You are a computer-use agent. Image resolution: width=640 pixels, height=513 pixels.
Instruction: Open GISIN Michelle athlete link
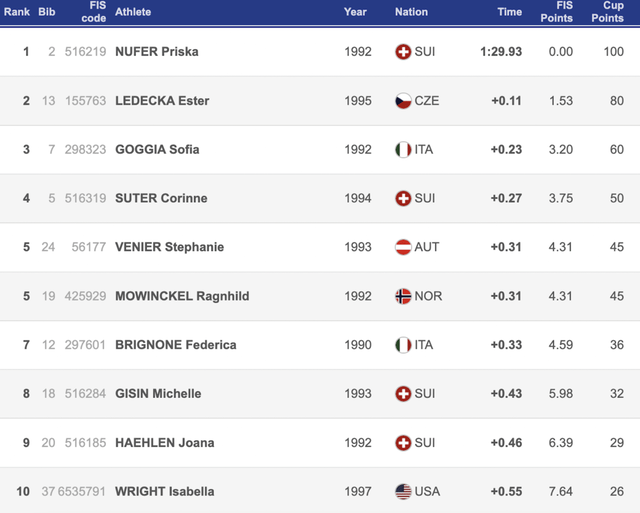pos(158,394)
